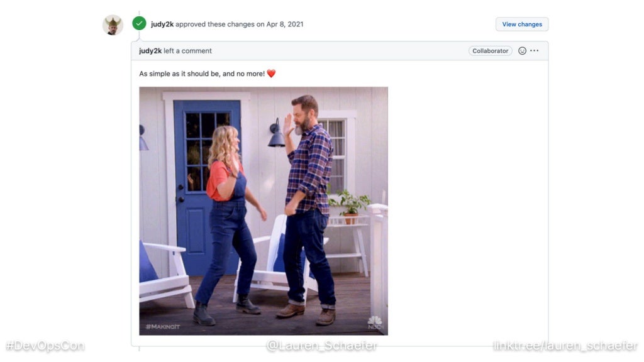Open the high-five GIF image
This screenshot has height=362, width=644.
coord(264,211)
